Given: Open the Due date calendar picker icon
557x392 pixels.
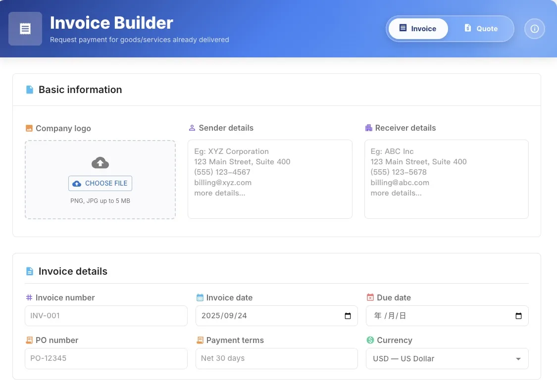Looking at the screenshot, I should coord(518,316).
